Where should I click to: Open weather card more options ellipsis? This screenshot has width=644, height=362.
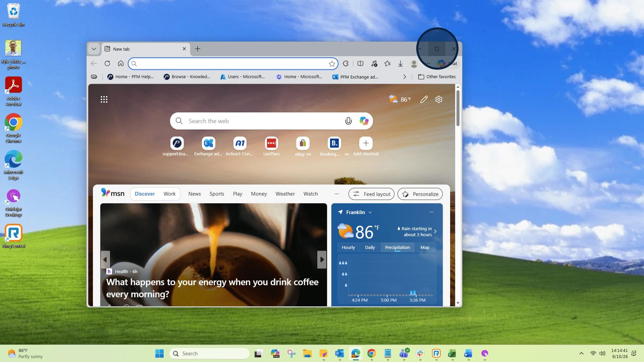[431, 212]
